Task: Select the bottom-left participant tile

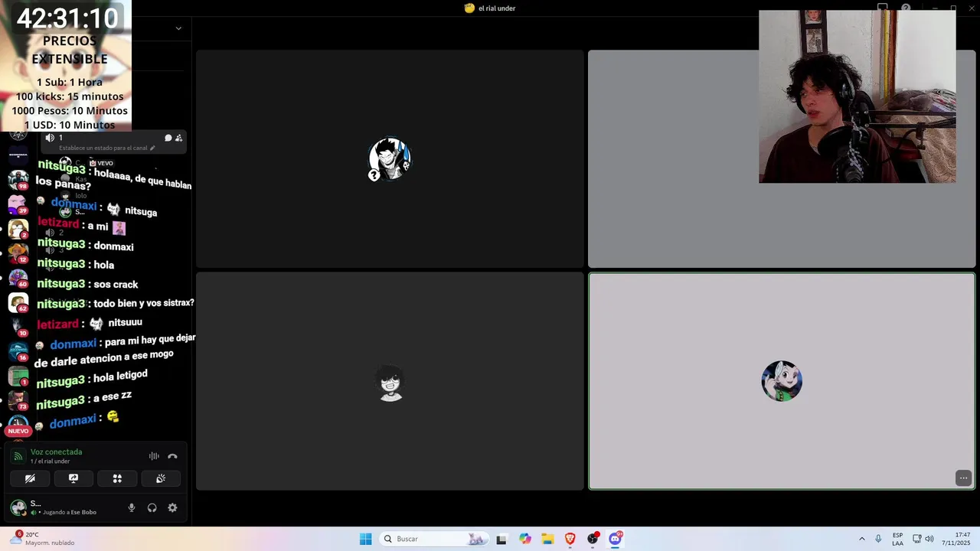Action: tap(390, 381)
